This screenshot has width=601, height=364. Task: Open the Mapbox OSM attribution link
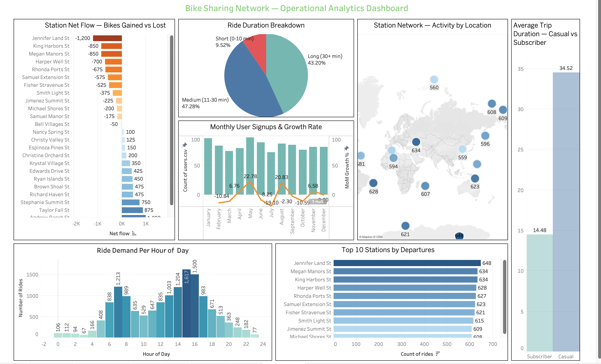click(371, 237)
